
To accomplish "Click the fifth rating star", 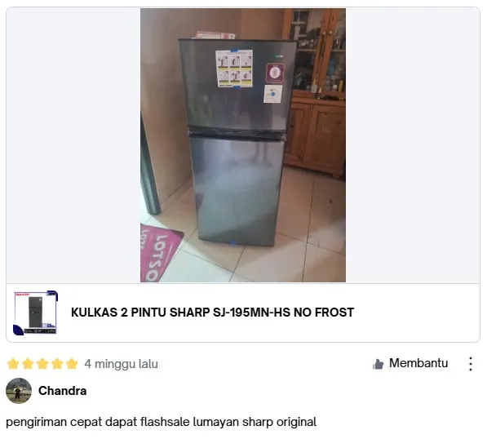I will pyautogui.click(x=72, y=364).
